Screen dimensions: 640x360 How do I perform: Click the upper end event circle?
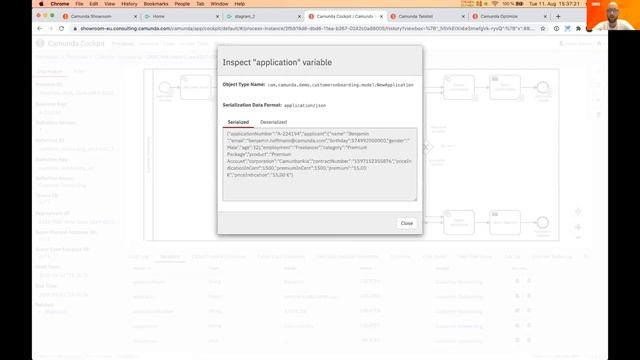542,87
